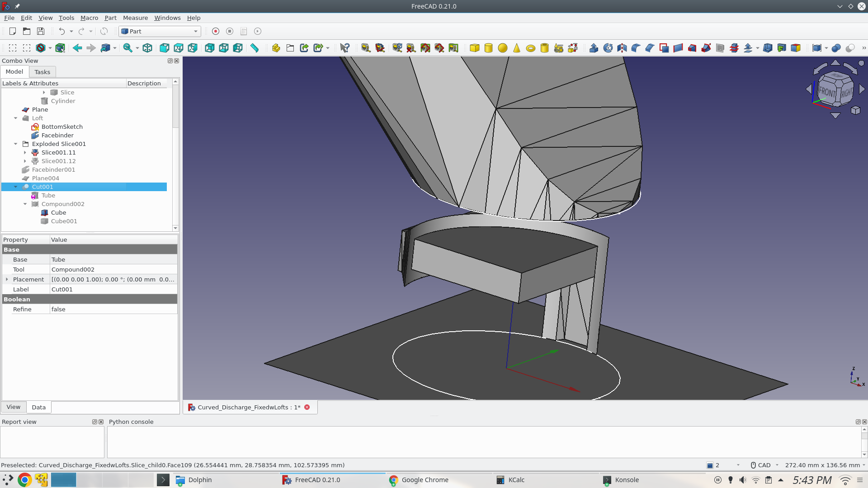This screenshot has width=868, height=488.
Task: Create a Cylinder primitive from the toolbar
Action: point(489,48)
